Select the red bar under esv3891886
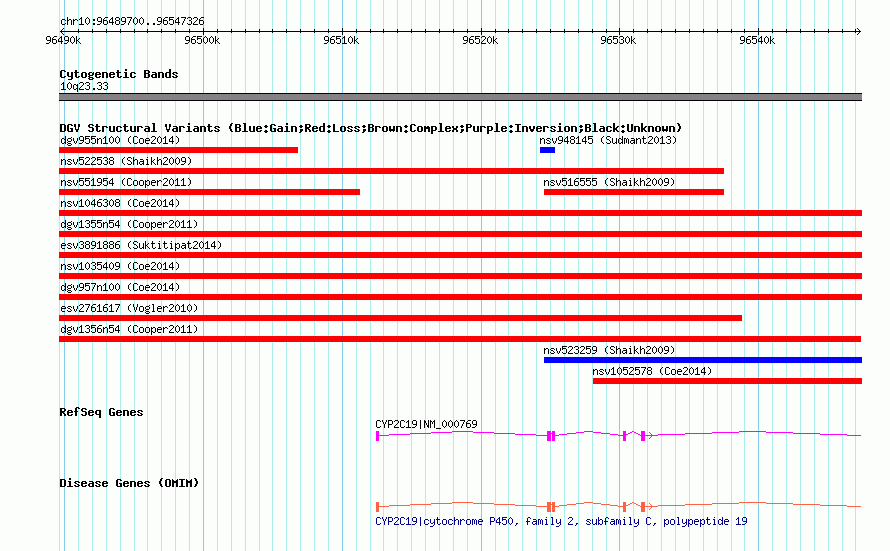 pos(460,255)
